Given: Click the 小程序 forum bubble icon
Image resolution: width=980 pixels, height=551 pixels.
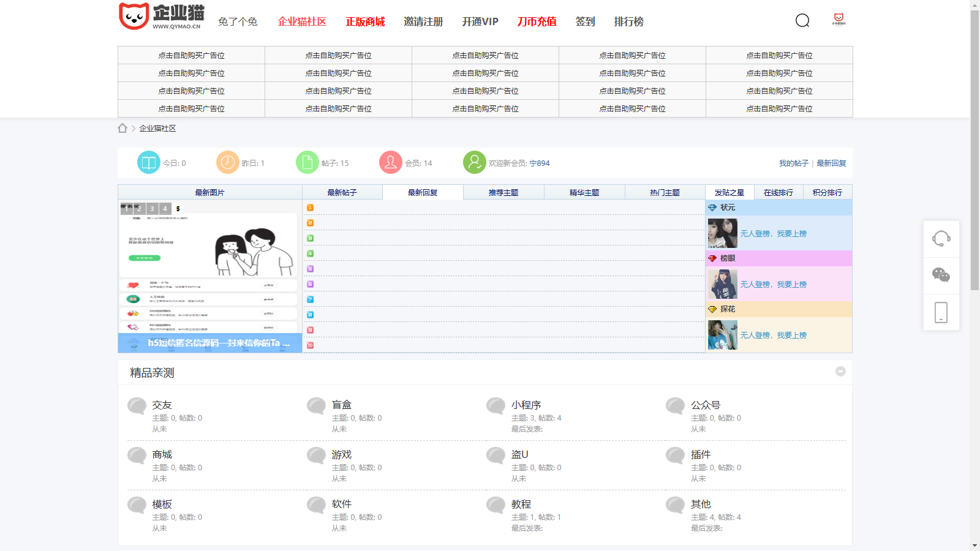Looking at the screenshot, I should [x=496, y=406].
